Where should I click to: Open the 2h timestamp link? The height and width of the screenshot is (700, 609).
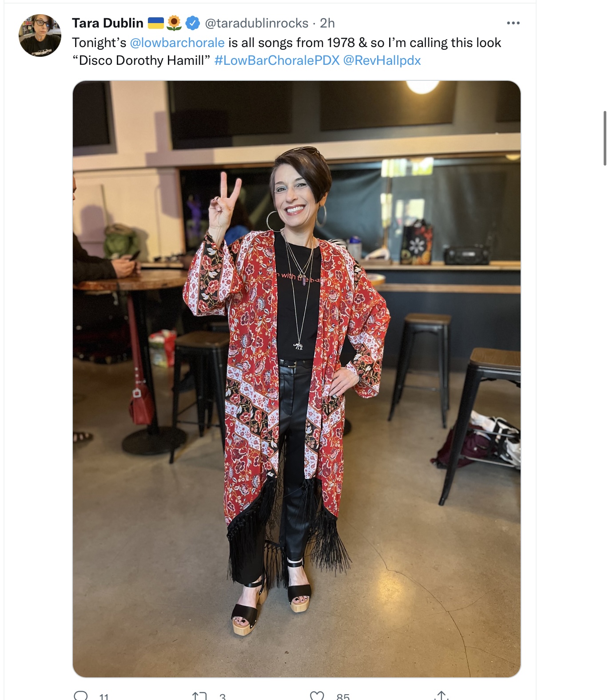point(327,23)
